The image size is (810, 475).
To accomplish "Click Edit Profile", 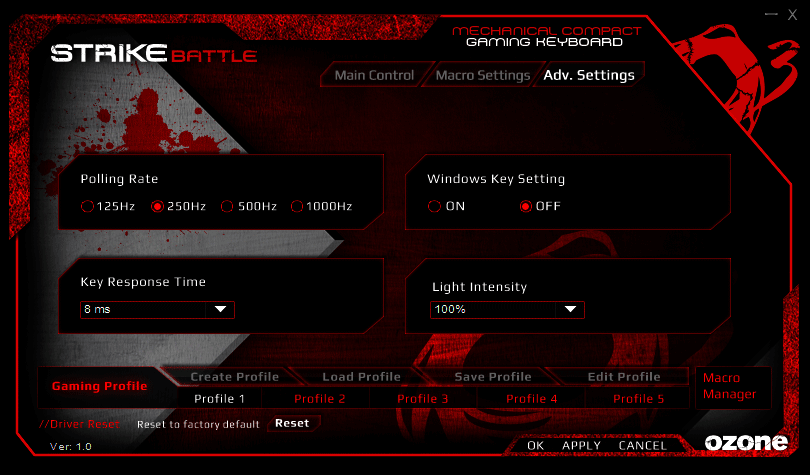I will (624, 377).
